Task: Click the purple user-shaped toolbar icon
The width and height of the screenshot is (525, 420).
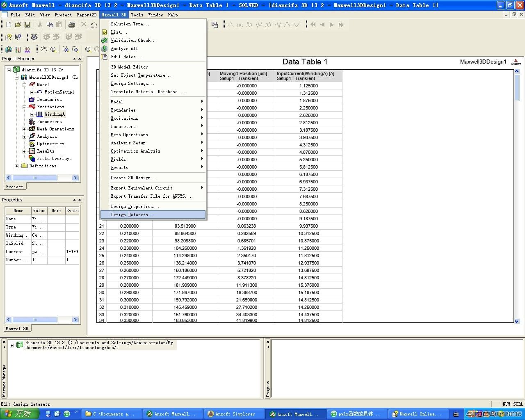Action: click(x=27, y=49)
